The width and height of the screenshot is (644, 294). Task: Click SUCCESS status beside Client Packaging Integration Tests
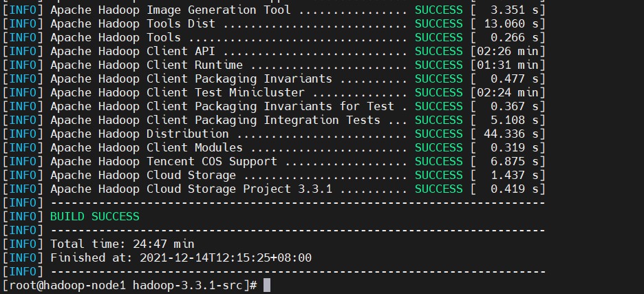point(439,120)
